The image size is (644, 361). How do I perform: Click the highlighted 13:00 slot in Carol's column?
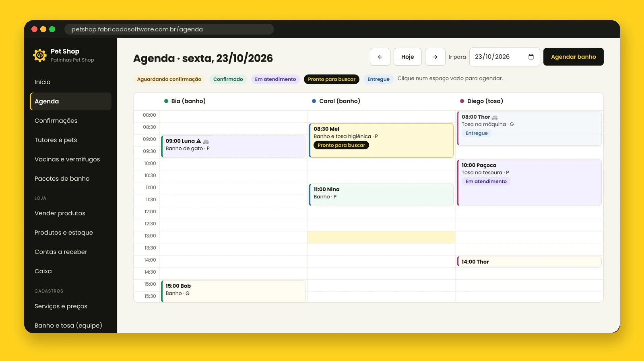[x=382, y=237]
